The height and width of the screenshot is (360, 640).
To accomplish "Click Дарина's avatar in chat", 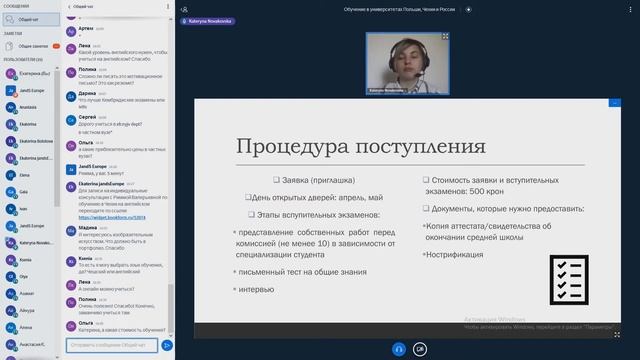I will tap(71, 97).
